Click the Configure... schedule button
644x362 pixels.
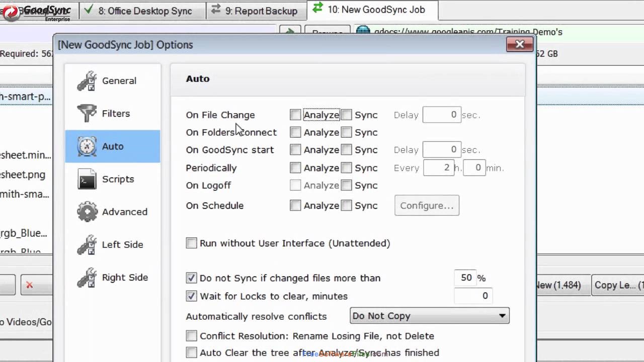[427, 206]
